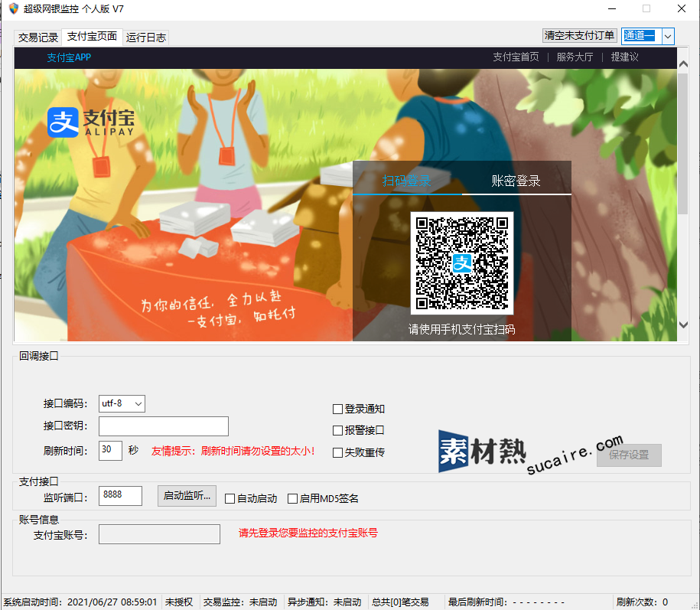Select the 扫码登录 login tab

pos(407,181)
